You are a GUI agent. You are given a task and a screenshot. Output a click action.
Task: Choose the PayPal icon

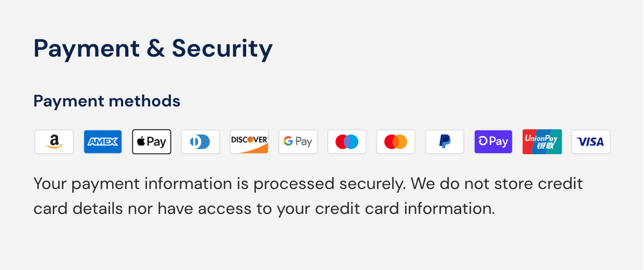pos(444,142)
